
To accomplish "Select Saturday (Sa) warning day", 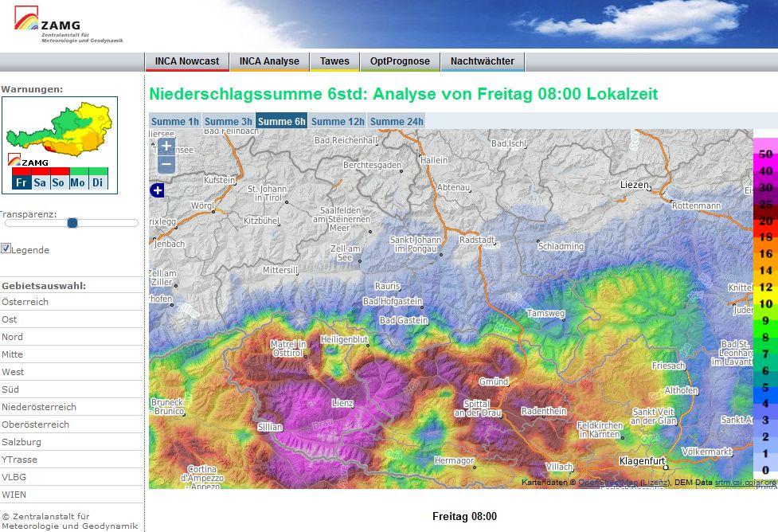I will pos(40,182).
